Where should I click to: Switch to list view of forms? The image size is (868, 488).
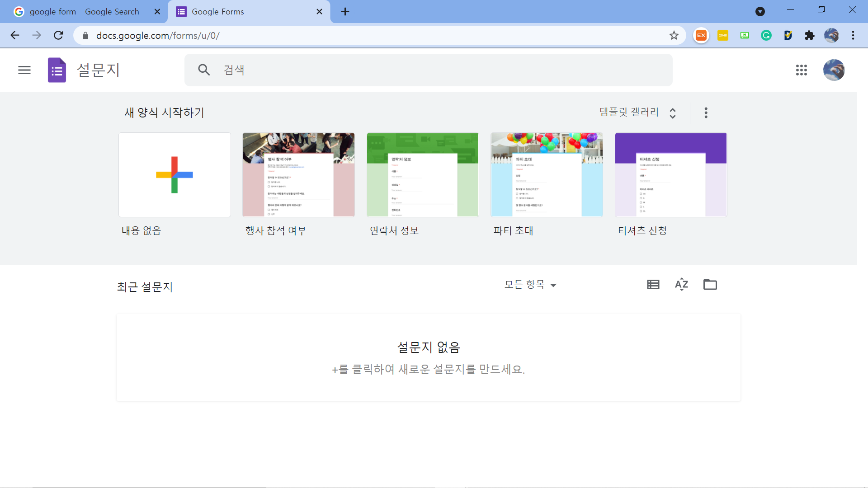tap(653, 285)
